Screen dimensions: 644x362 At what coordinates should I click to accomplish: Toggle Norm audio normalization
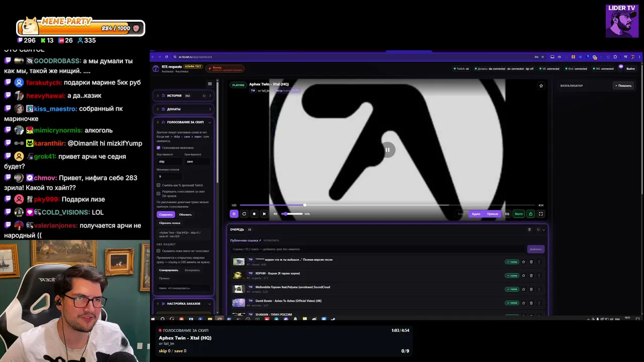pos(518,214)
